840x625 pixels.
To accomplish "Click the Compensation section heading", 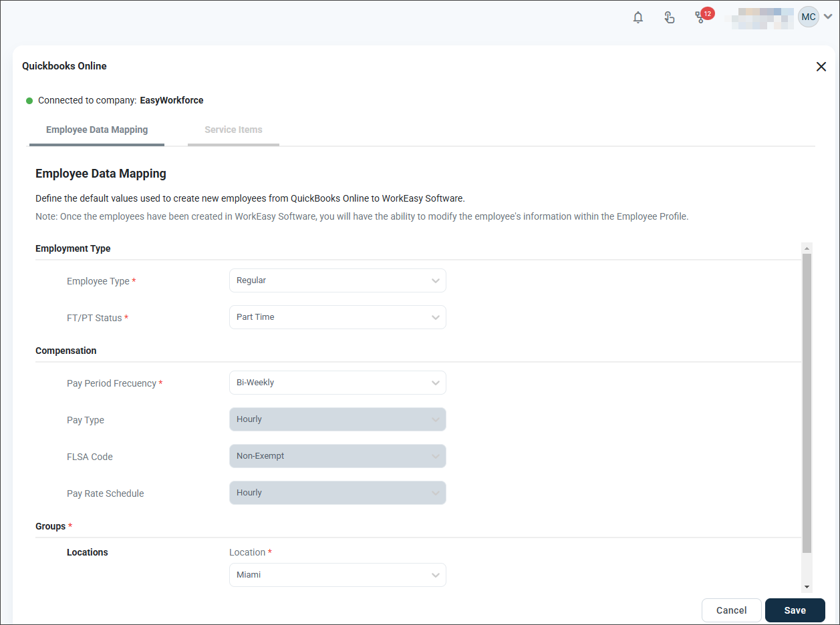I will click(x=66, y=351).
